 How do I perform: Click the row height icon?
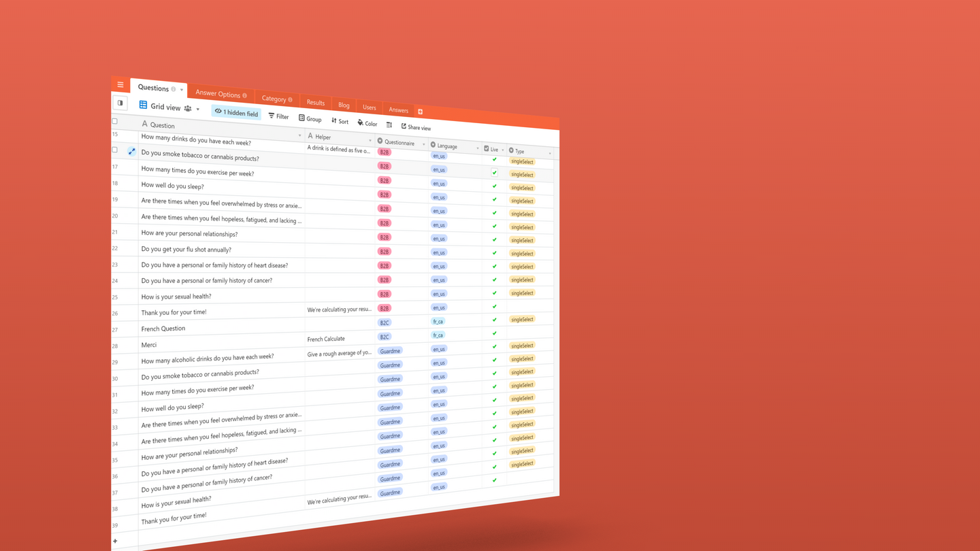click(389, 125)
